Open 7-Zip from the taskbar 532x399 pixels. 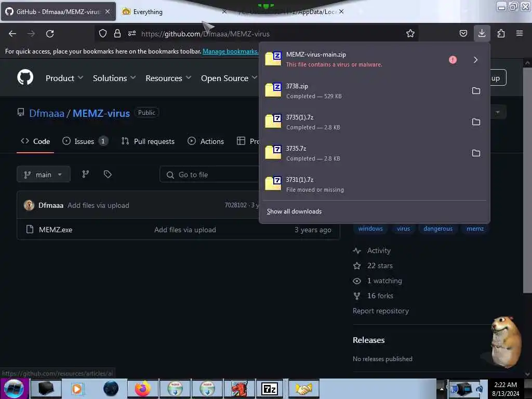point(270,389)
